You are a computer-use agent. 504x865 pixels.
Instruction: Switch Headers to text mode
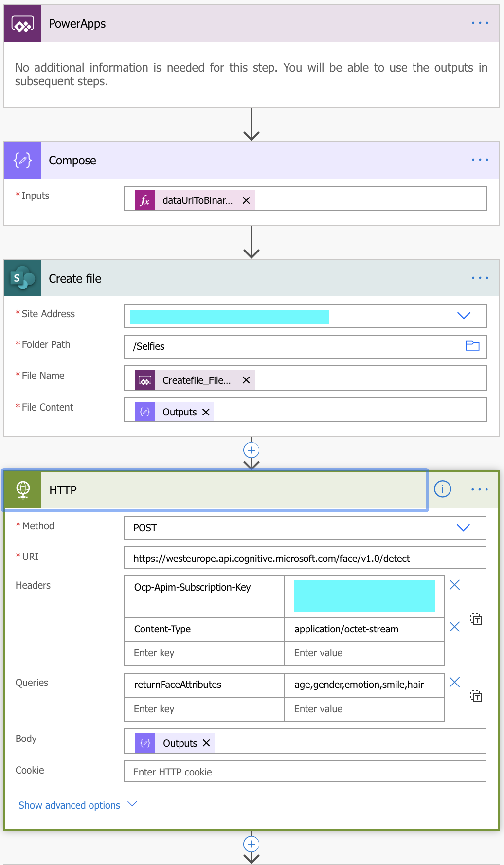(x=476, y=619)
